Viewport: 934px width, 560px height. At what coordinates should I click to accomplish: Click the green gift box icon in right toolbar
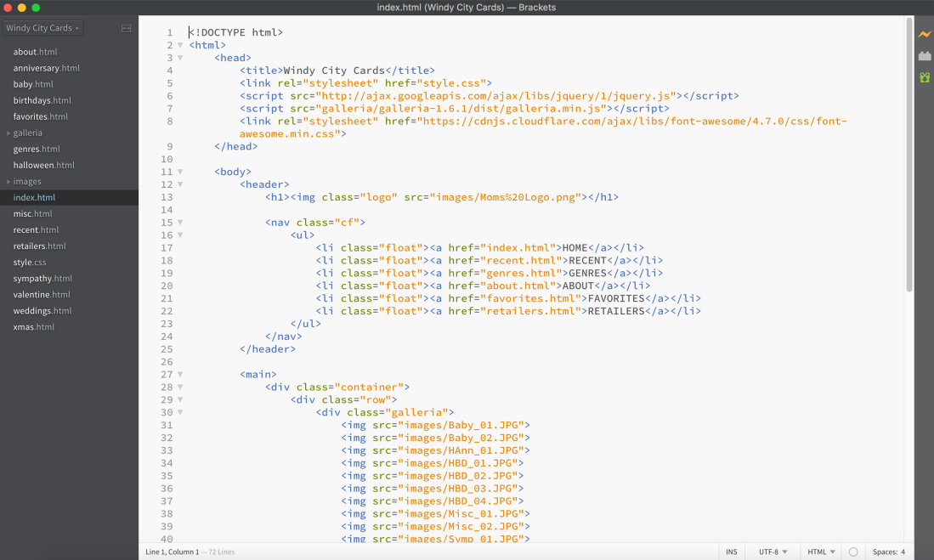pos(924,77)
